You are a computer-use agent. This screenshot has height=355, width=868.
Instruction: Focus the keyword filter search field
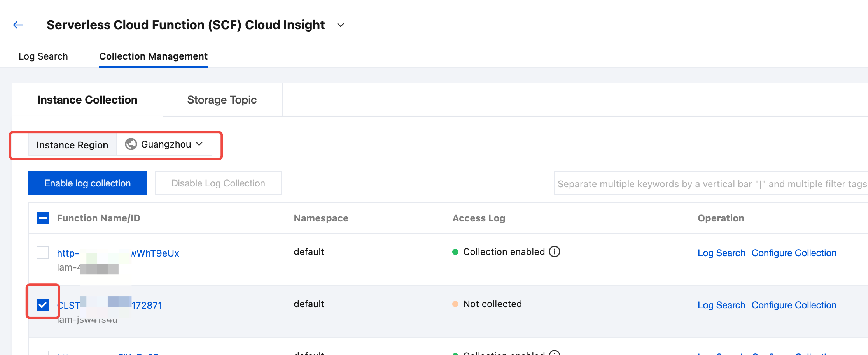tap(710, 184)
